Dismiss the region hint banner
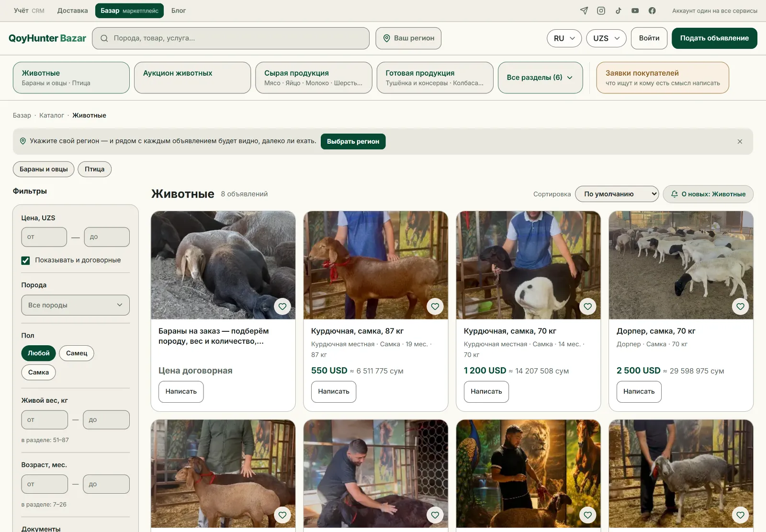 click(740, 142)
